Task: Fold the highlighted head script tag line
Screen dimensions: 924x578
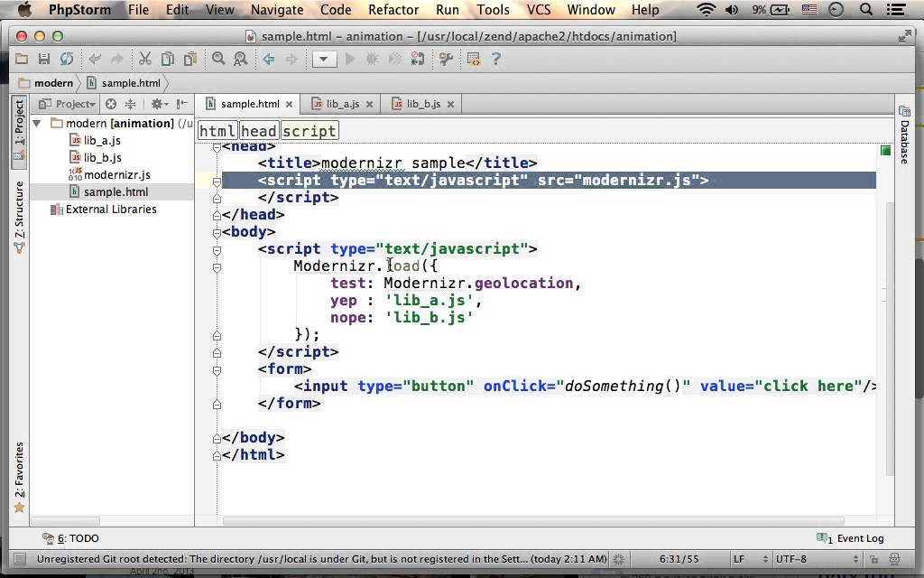Action: [x=217, y=182]
